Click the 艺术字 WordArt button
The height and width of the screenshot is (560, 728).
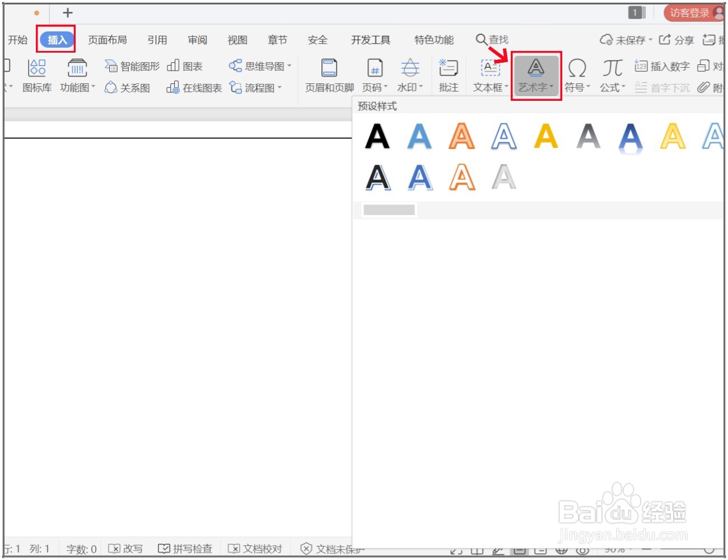536,76
